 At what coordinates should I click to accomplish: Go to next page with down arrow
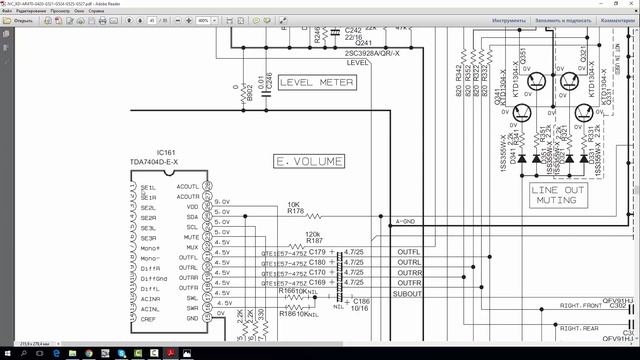click(140, 20)
